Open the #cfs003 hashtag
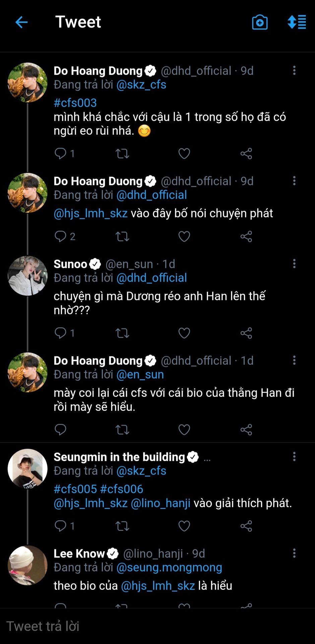 pos(75,103)
